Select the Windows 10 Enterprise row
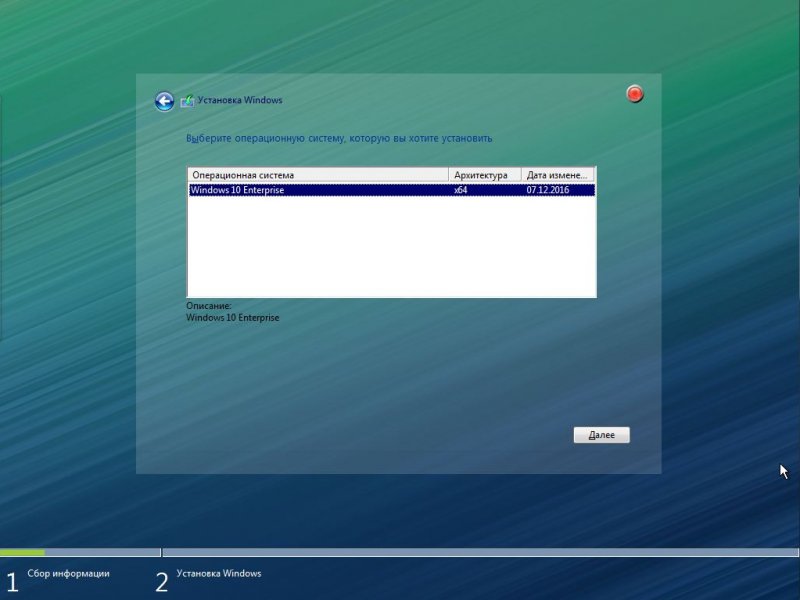 391,190
